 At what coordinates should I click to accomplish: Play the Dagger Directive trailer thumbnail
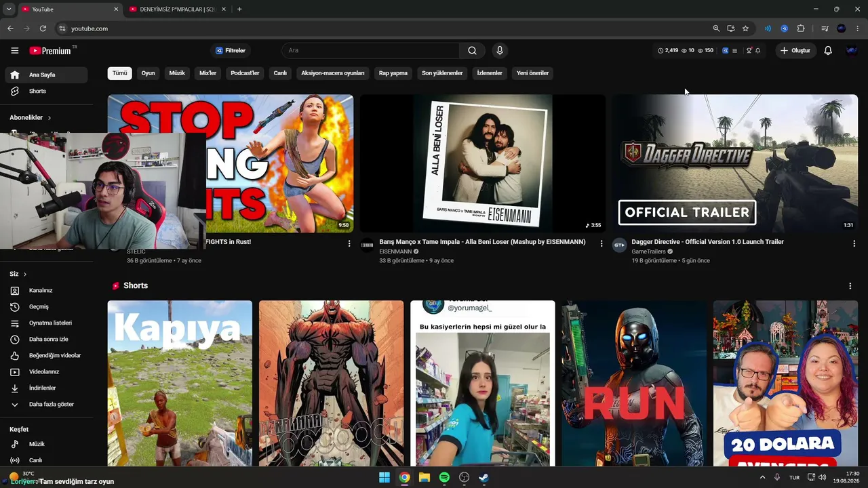(x=735, y=163)
